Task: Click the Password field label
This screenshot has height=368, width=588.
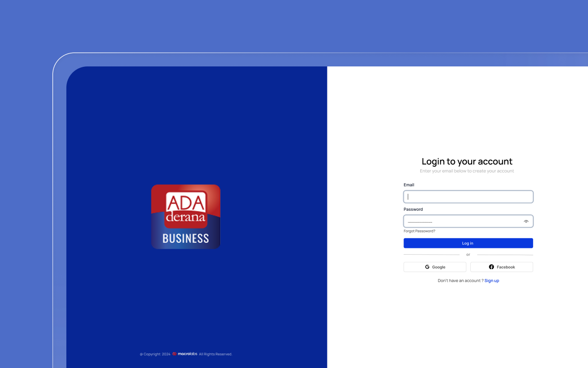Action: coord(413,209)
